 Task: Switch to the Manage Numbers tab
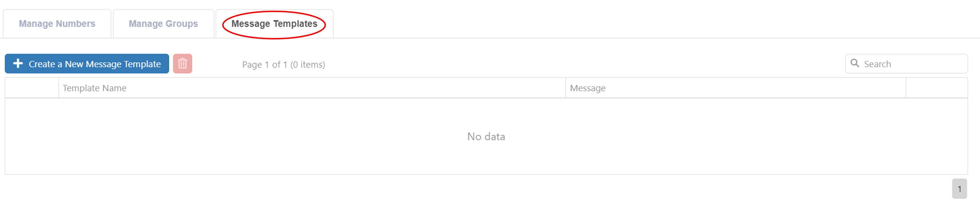pos(57,24)
